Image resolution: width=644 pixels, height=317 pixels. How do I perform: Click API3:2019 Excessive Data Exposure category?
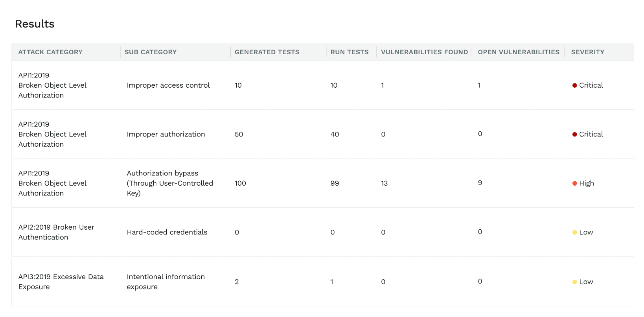click(x=61, y=282)
